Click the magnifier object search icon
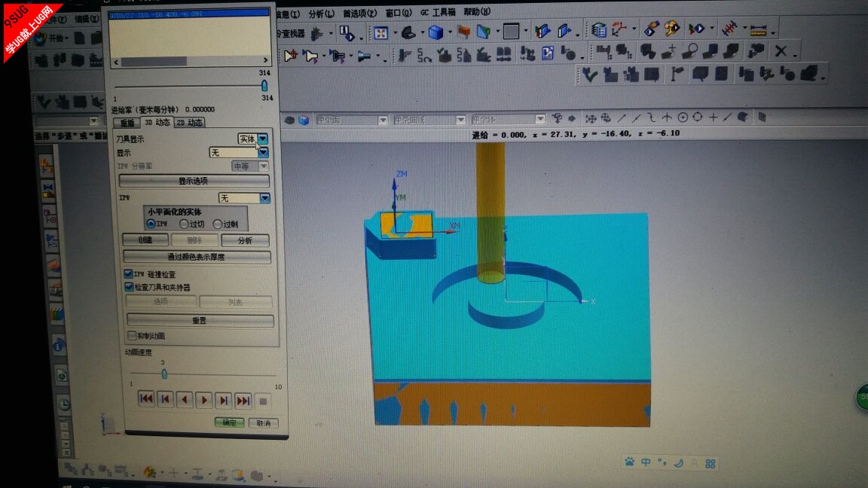Screen dimensions: 868x488 tap(689, 51)
